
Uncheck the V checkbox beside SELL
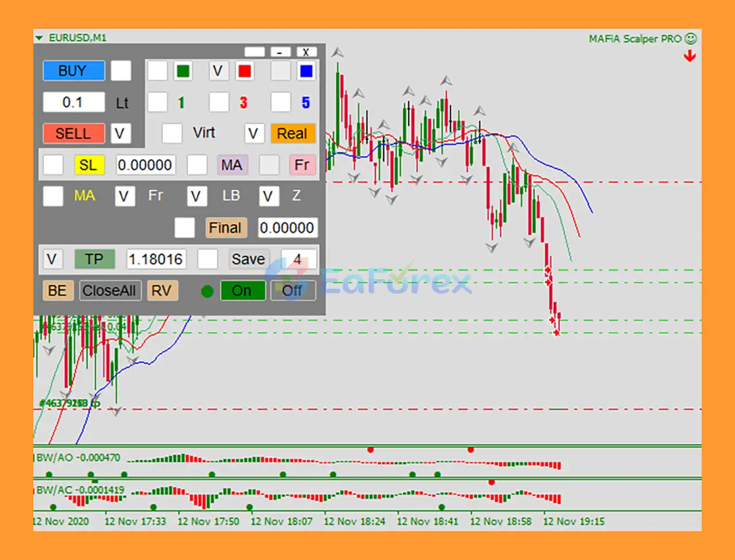[x=120, y=133]
